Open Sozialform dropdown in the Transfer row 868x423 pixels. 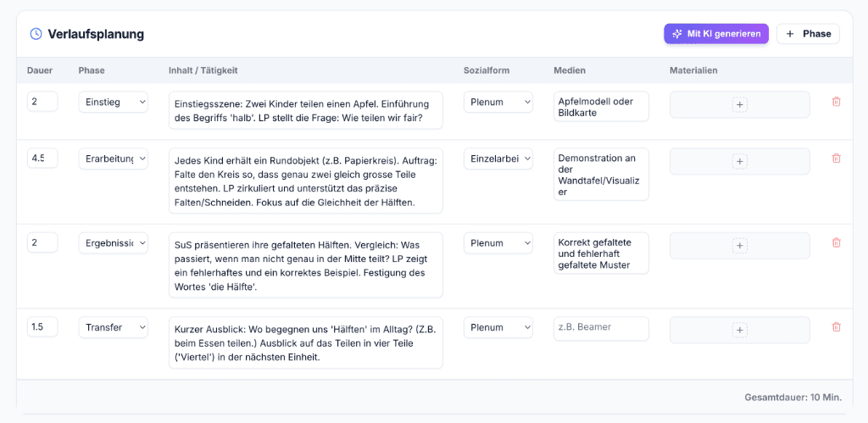[x=498, y=327]
